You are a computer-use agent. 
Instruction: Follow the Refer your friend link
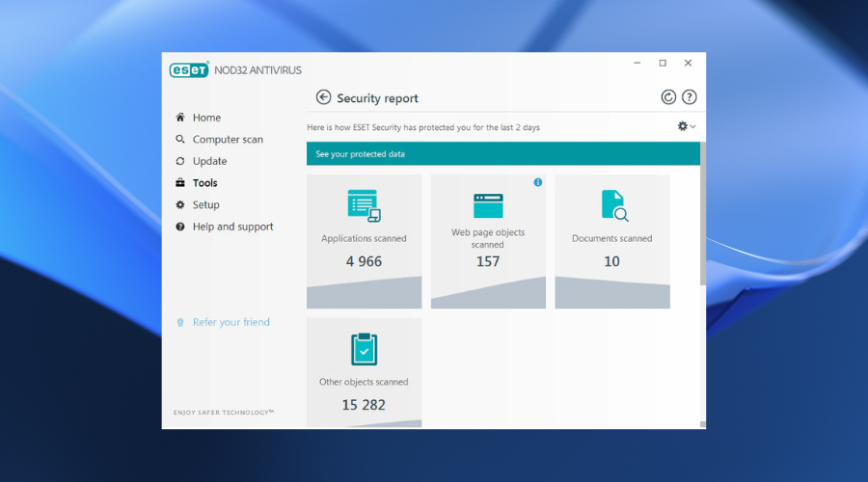(x=231, y=322)
